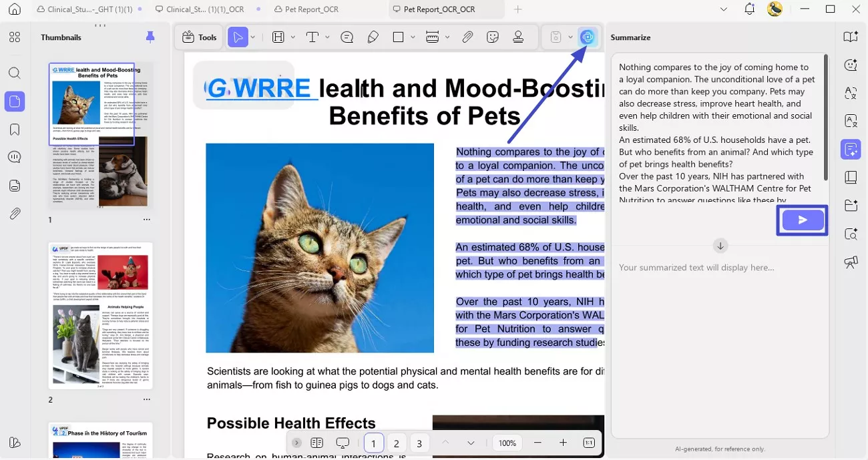Expand the edit layout tool dropdown
868x460 pixels.
(x=294, y=37)
